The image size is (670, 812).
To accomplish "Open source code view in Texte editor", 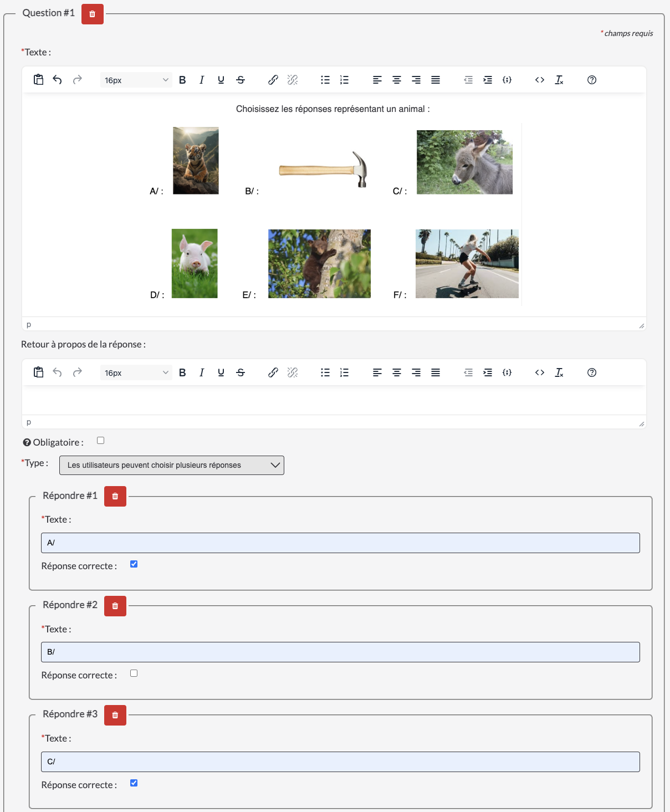I will point(540,80).
